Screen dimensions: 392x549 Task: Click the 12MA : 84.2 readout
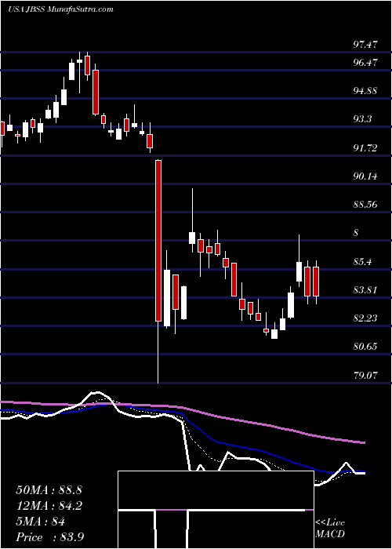coord(49,506)
